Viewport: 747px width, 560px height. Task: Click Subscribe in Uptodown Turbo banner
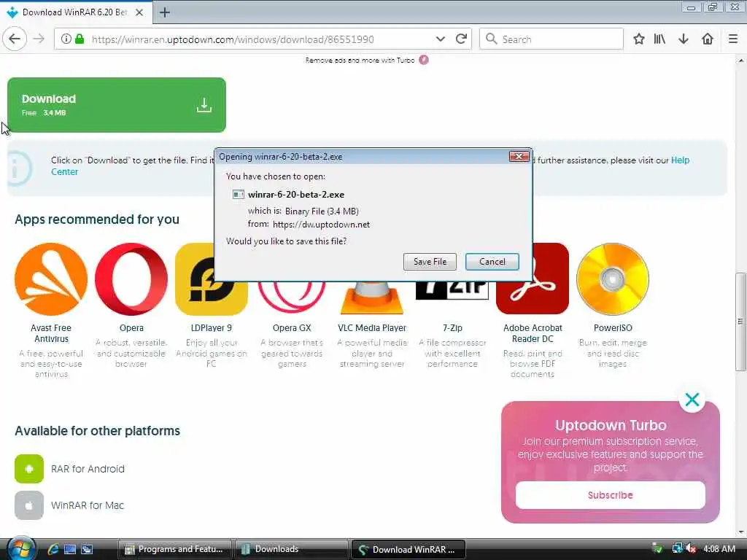[x=611, y=495]
